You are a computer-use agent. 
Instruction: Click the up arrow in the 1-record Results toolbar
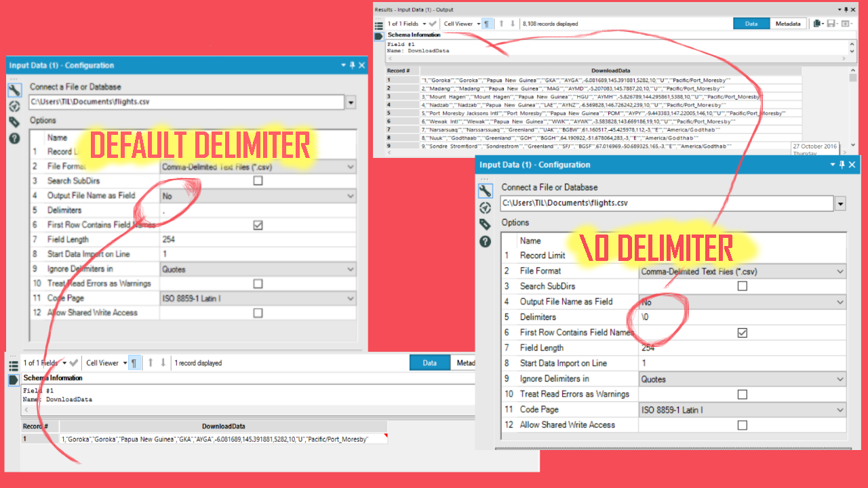[x=151, y=363]
